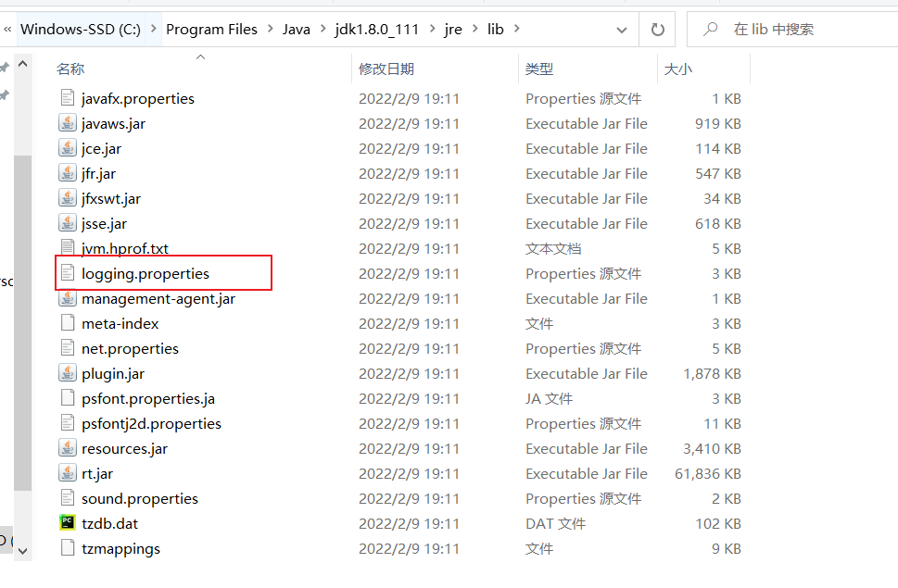Click the 61,836 KB size value
The image size is (898, 588).
click(x=708, y=473)
